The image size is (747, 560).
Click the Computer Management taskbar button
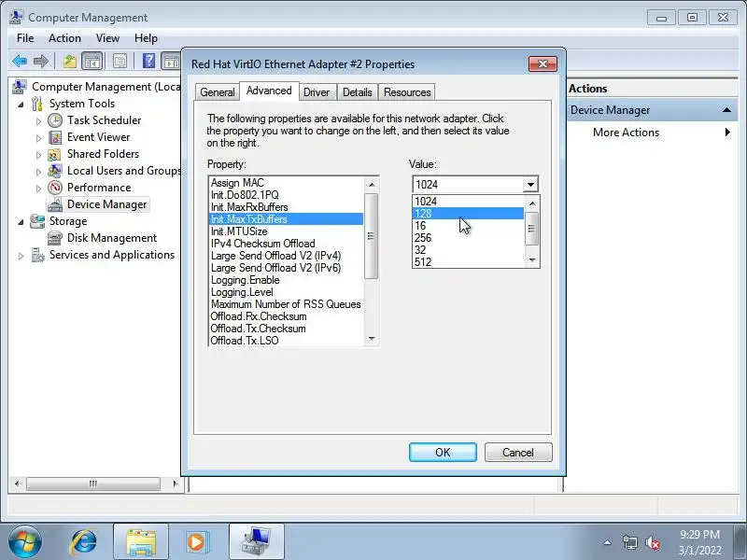pyautogui.click(x=256, y=542)
